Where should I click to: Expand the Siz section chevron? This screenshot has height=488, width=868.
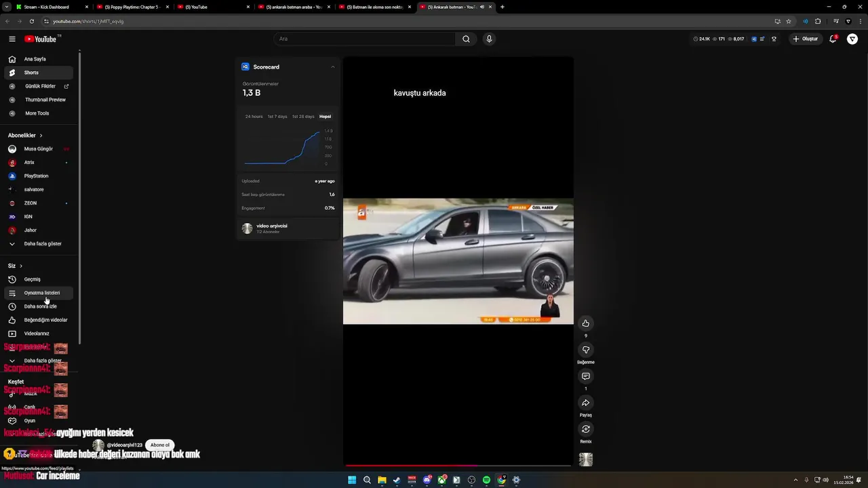click(21, 266)
